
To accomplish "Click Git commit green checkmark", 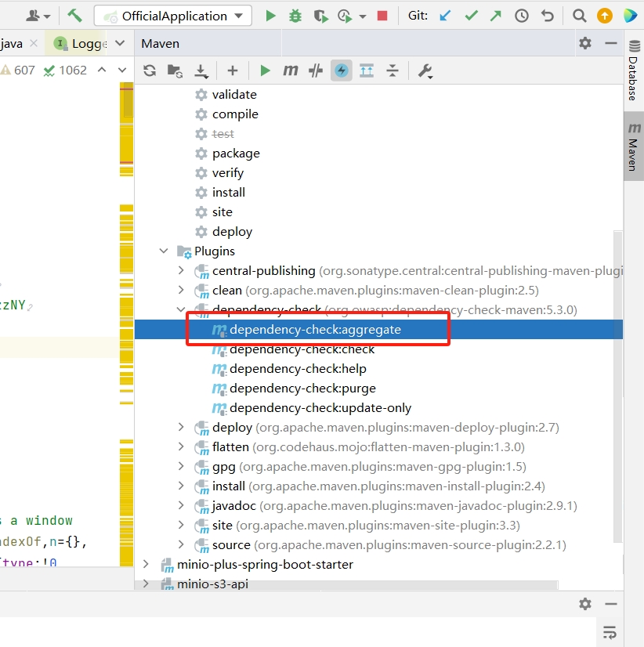I will point(471,16).
